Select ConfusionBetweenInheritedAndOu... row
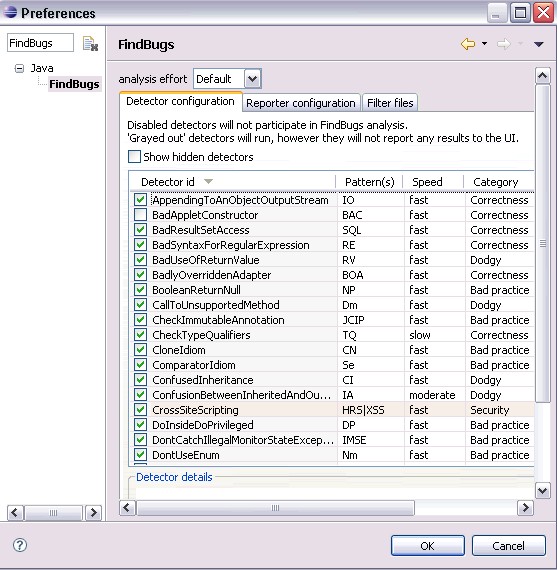 coord(241,395)
